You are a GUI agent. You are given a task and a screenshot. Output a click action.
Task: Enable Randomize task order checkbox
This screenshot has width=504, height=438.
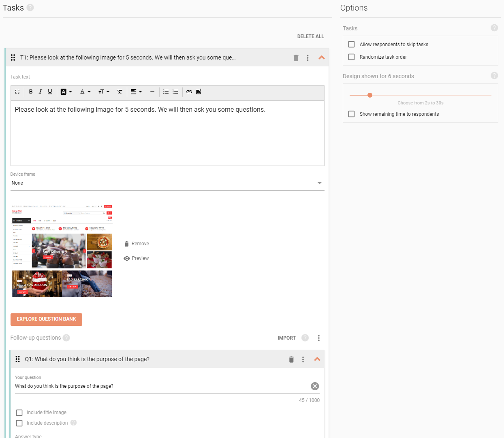tap(351, 57)
